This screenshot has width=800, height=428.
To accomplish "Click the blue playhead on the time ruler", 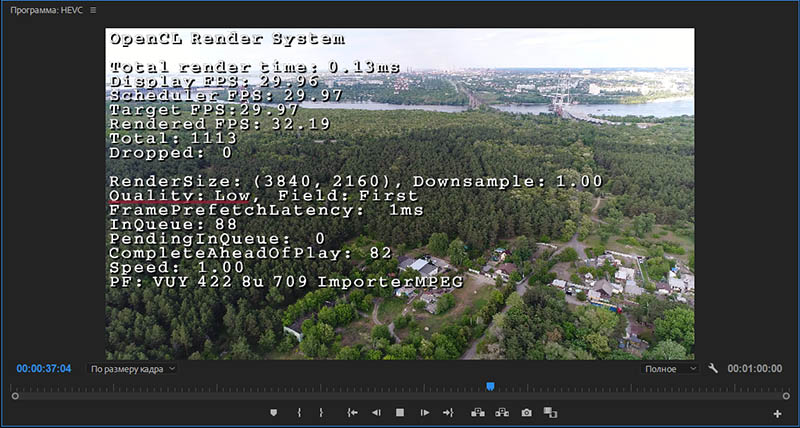I will (x=490, y=386).
